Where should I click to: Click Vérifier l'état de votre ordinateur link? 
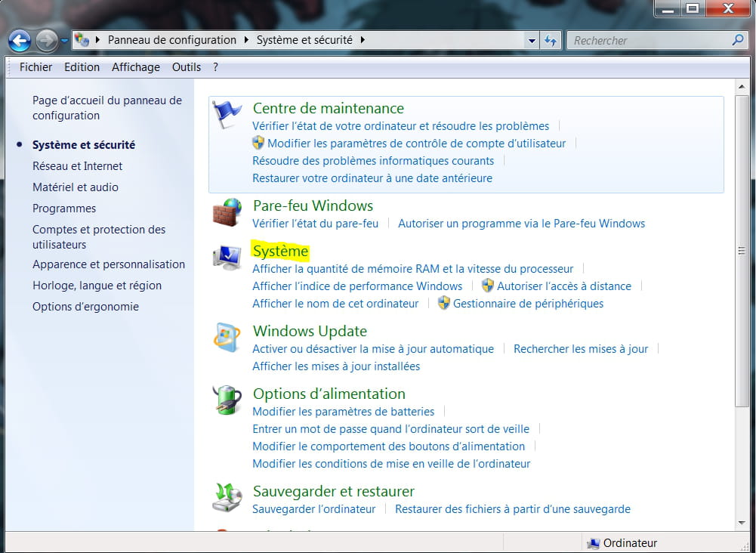(x=401, y=126)
